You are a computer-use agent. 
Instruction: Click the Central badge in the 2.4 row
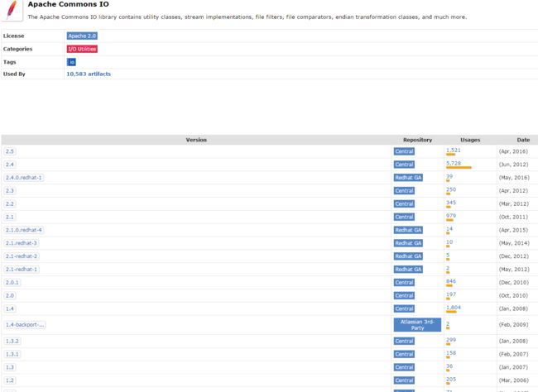point(404,165)
